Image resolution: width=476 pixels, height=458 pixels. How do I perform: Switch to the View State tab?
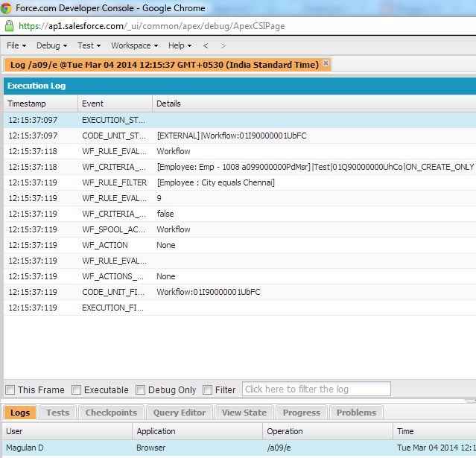(x=244, y=413)
